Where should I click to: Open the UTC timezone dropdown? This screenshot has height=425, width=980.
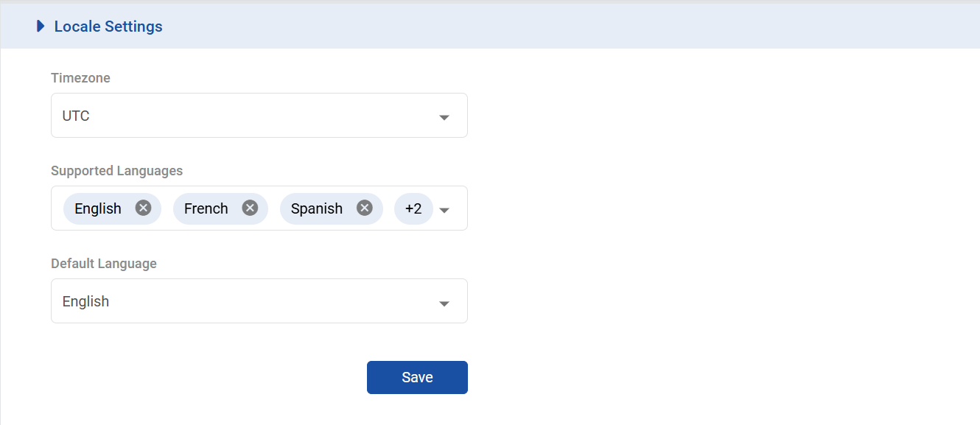pyautogui.click(x=243, y=116)
